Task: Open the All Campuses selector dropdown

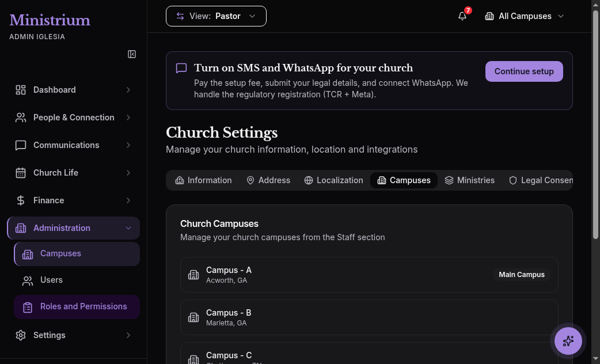Action: click(x=525, y=16)
